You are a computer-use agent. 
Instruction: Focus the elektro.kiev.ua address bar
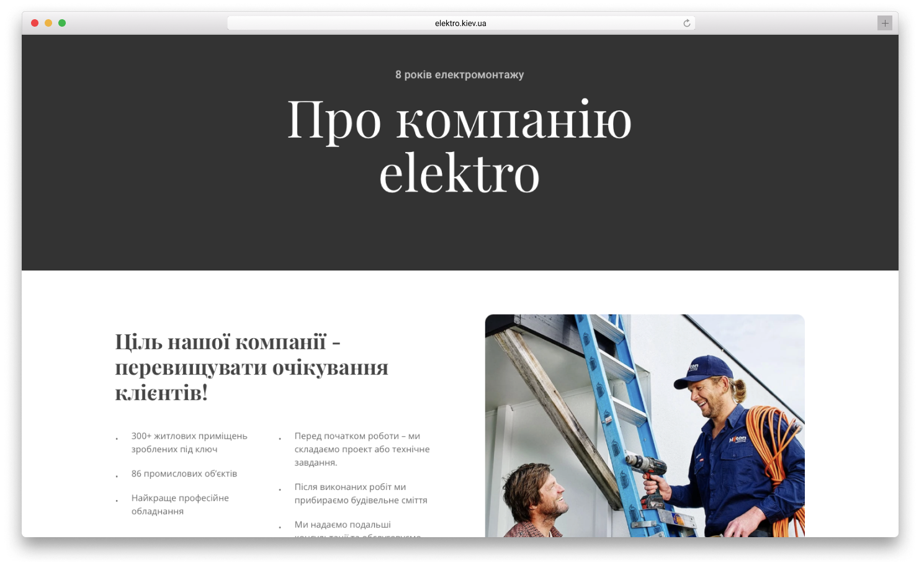pyautogui.click(x=460, y=24)
